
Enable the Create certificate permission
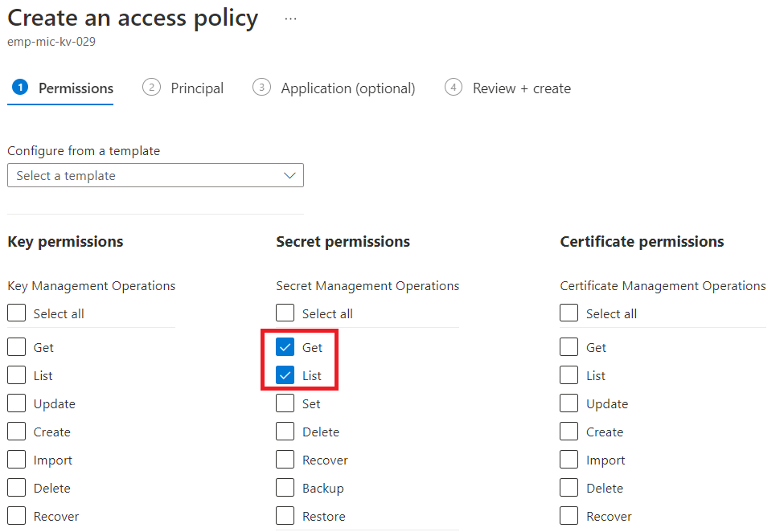tap(569, 431)
